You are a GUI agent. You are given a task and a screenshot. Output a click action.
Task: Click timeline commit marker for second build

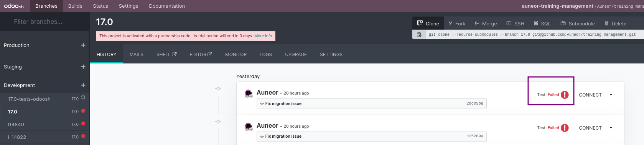[218, 122]
